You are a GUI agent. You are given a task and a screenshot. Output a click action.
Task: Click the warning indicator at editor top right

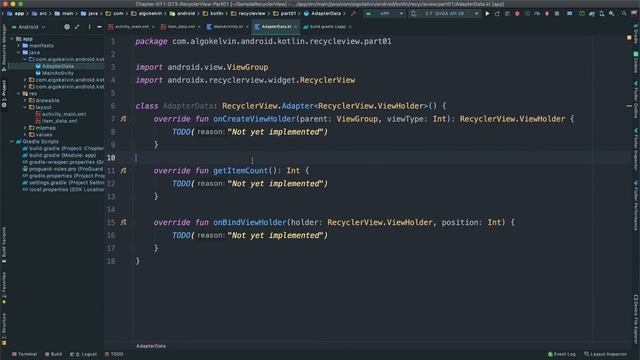click(x=629, y=38)
